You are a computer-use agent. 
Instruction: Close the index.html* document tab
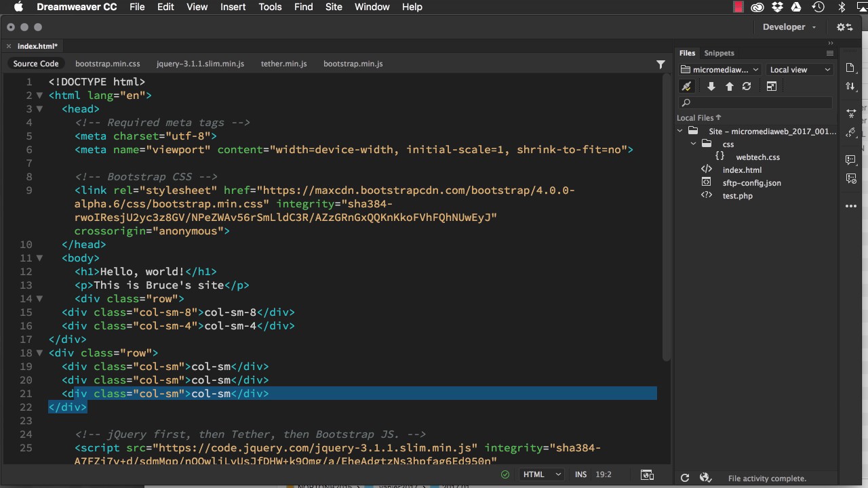[9, 46]
